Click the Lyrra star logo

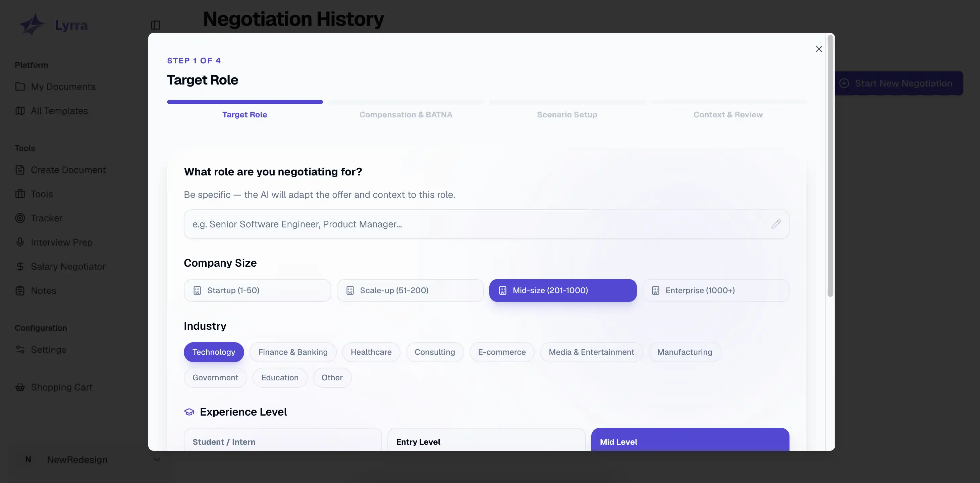point(32,24)
